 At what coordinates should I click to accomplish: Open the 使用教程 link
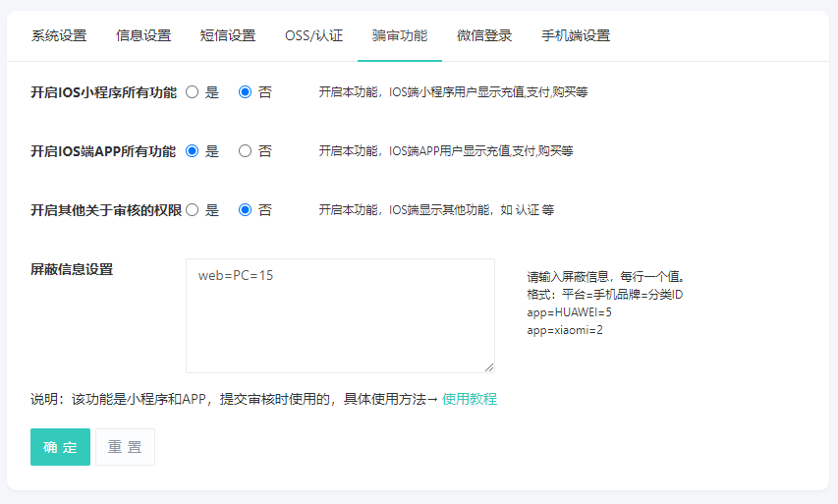click(470, 399)
